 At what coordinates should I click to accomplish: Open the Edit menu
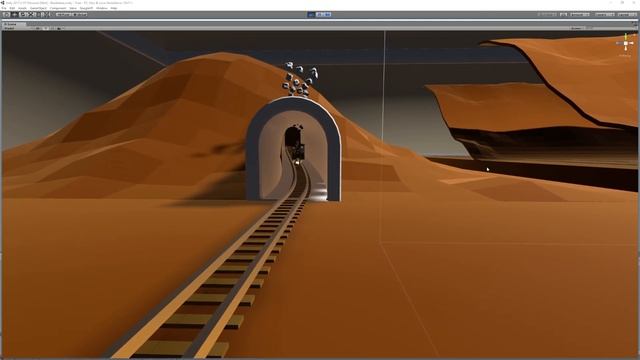(x=12, y=8)
